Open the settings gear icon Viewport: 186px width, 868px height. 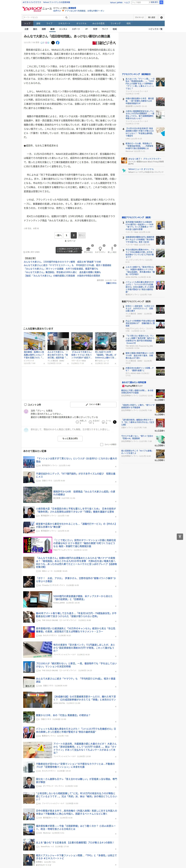click(x=161, y=18)
